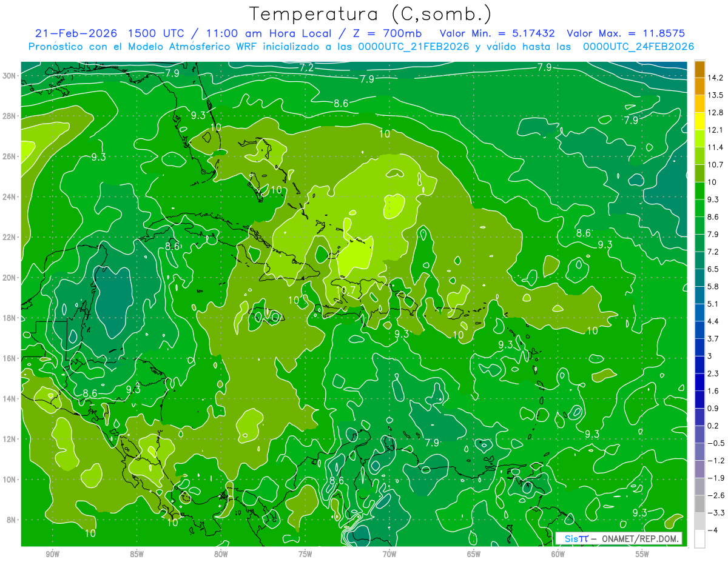Click the "10N" latitude axis label
Screen dimensions: 728x562
(10, 480)
